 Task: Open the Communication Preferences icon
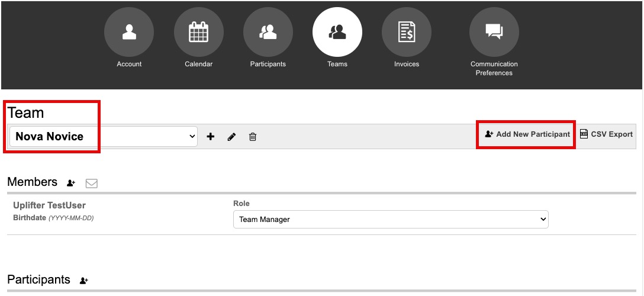[494, 32]
